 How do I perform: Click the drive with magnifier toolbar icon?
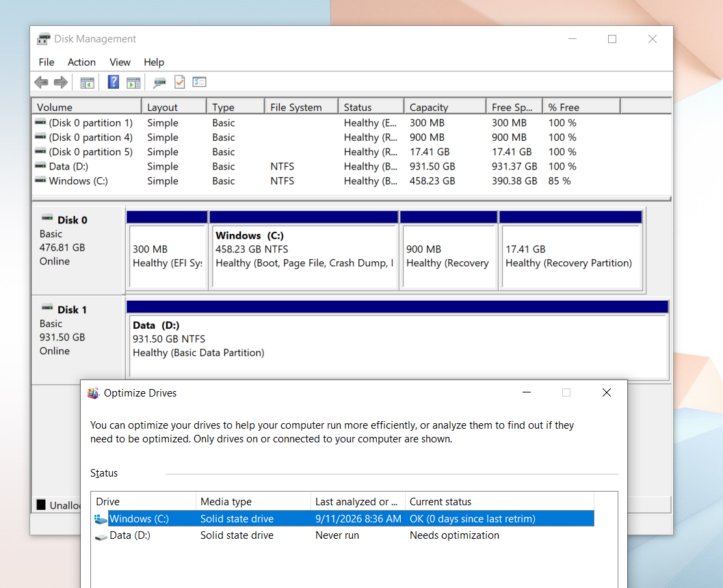(x=159, y=83)
